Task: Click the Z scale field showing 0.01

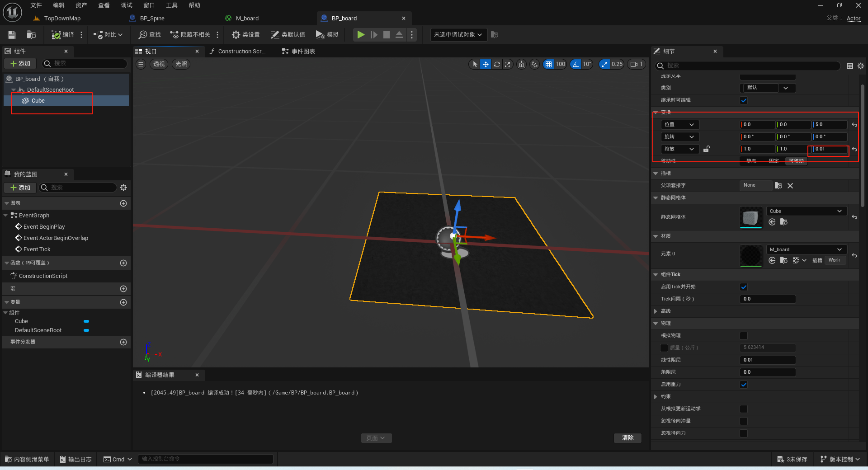Action: (x=830, y=149)
